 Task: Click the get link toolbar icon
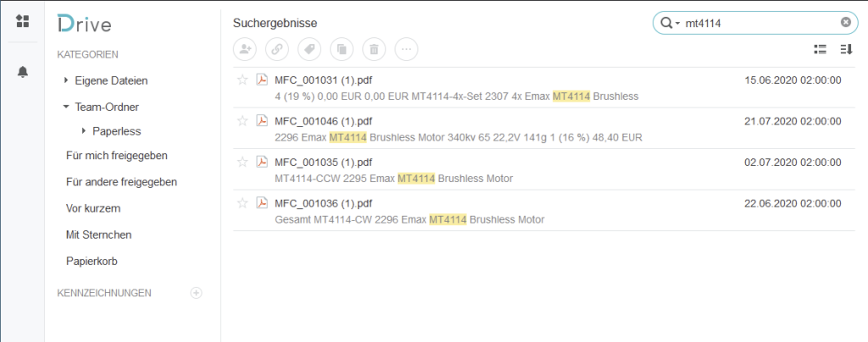pyautogui.click(x=277, y=50)
